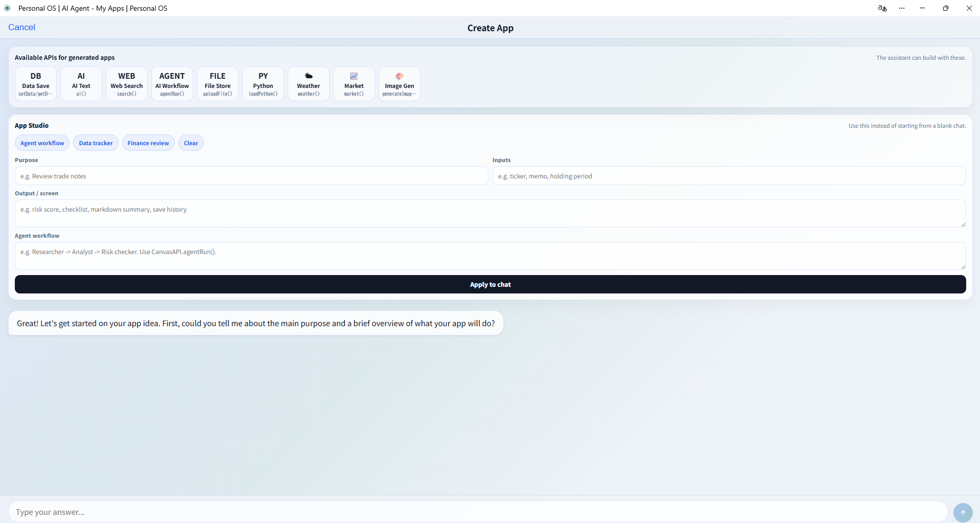Click the Available APIs for generated apps label
This screenshot has width=980, height=523.
coord(64,58)
